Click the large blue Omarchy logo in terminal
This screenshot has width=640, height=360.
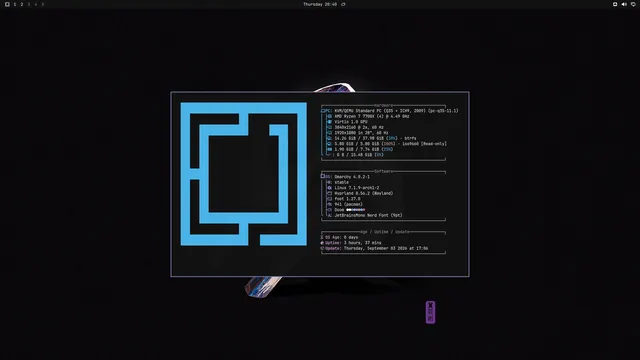click(x=244, y=174)
